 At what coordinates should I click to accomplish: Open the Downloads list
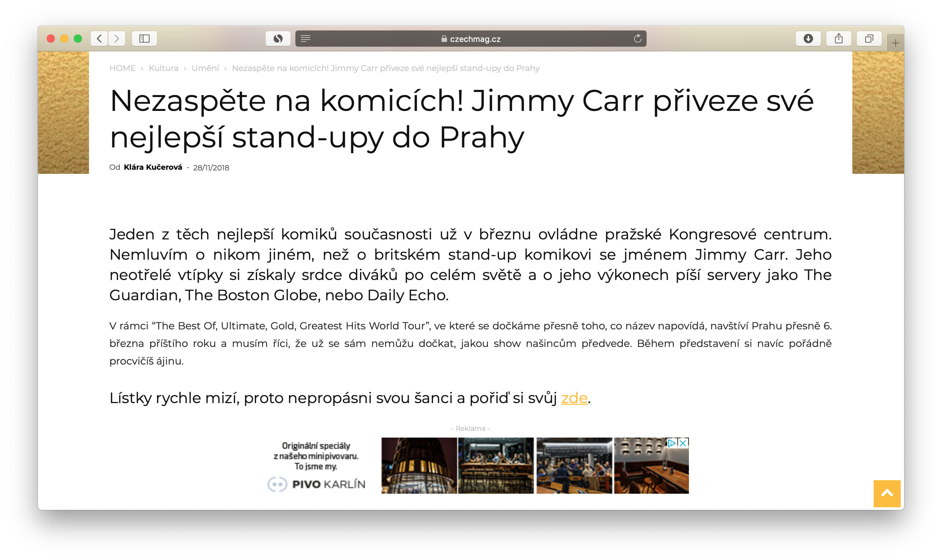(808, 39)
